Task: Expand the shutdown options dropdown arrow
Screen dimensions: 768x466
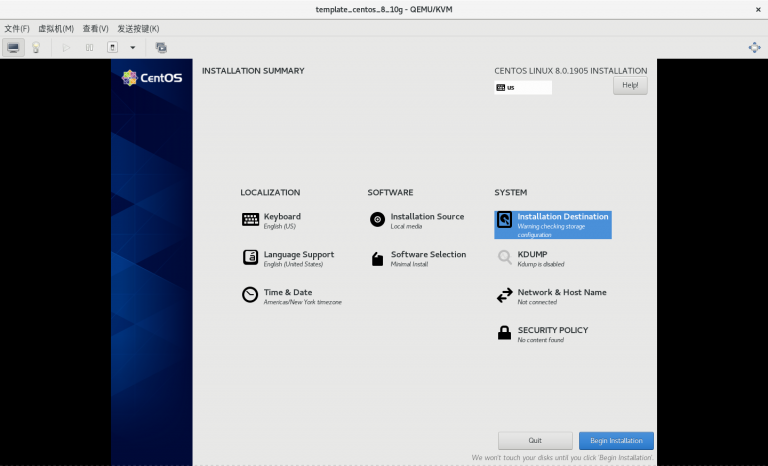Action: [x=132, y=48]
